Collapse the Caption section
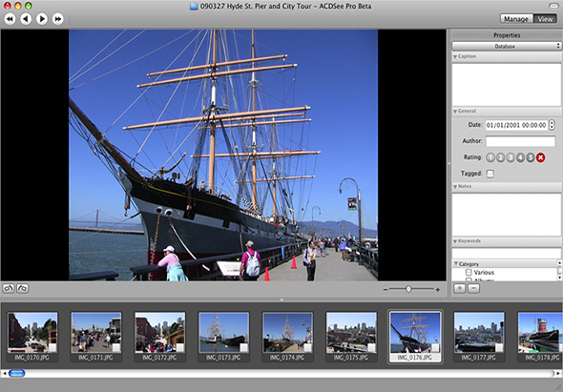Screen dimensions: 563x392 click(x=455, y=56)
